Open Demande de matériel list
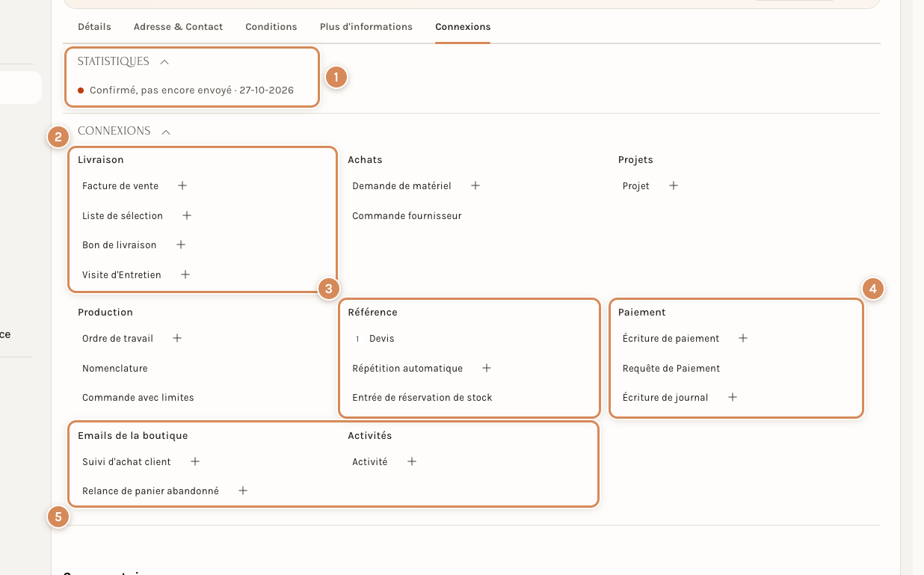The image size is (924, 575). tap(401, 186)
